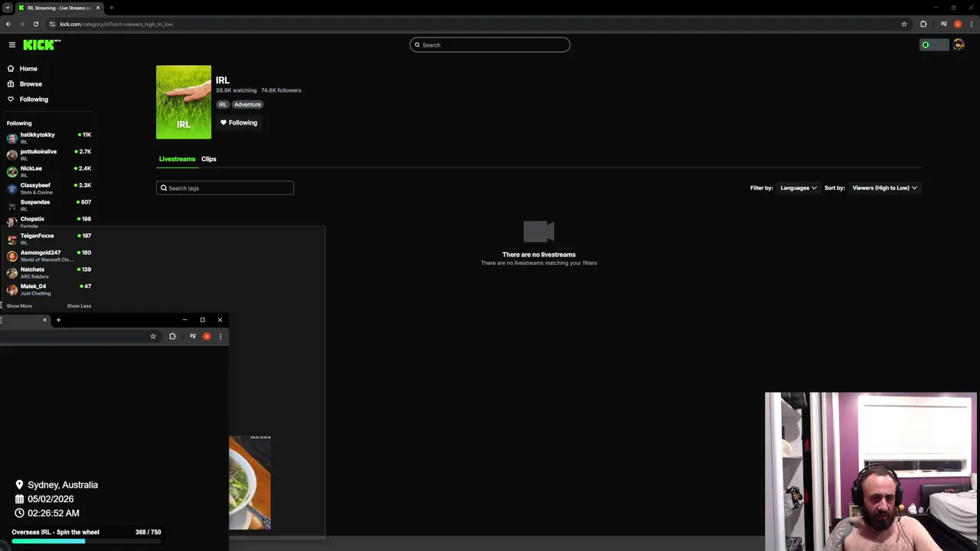The height and width of the screenshot is (551, 980).
Task: Open red profile icon in small browser window
Action: point(207,337)
